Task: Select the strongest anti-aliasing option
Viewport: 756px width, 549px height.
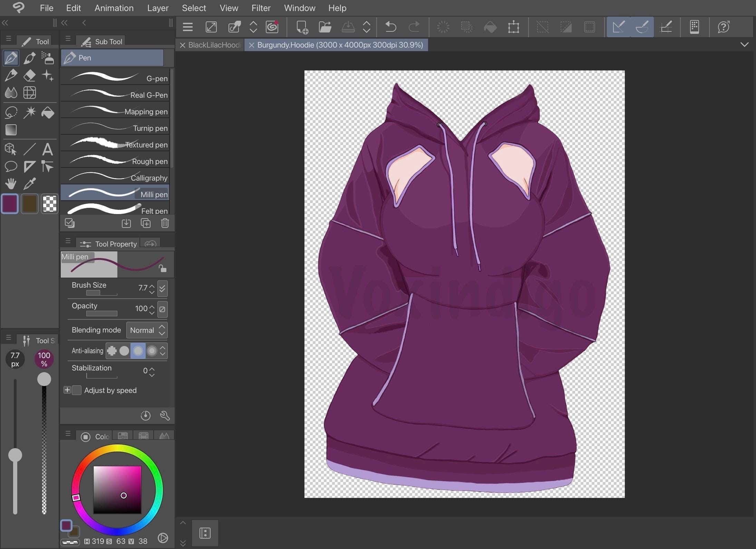Action: pyautogui.click(x=152, y=350)
